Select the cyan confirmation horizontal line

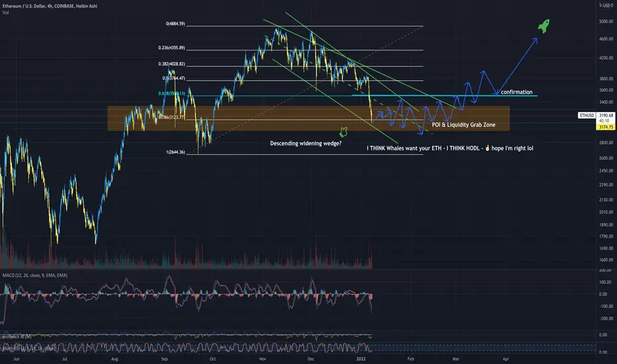pyautogui.click(x=445, y=95)
